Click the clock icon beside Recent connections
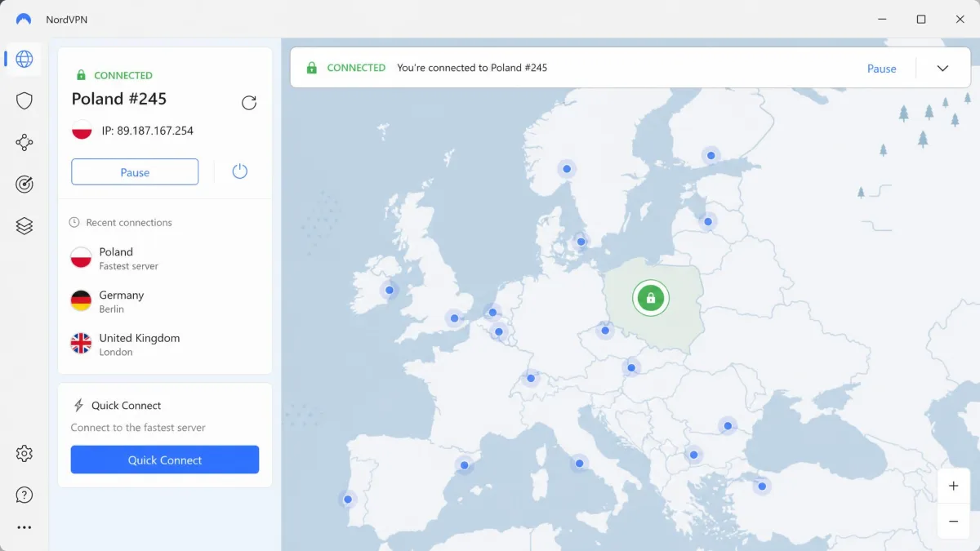Viewport: 980px width, 551px height. click(74, 222)
